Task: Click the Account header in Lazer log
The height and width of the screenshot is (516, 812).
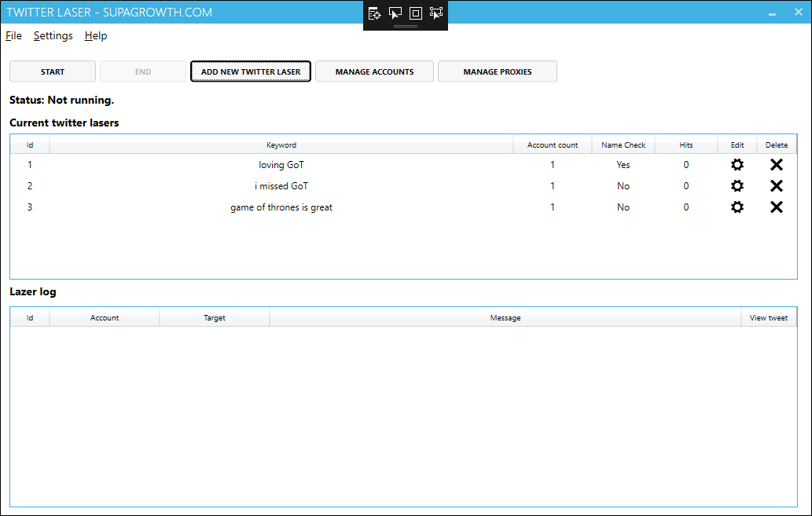Action: point(105,318)
